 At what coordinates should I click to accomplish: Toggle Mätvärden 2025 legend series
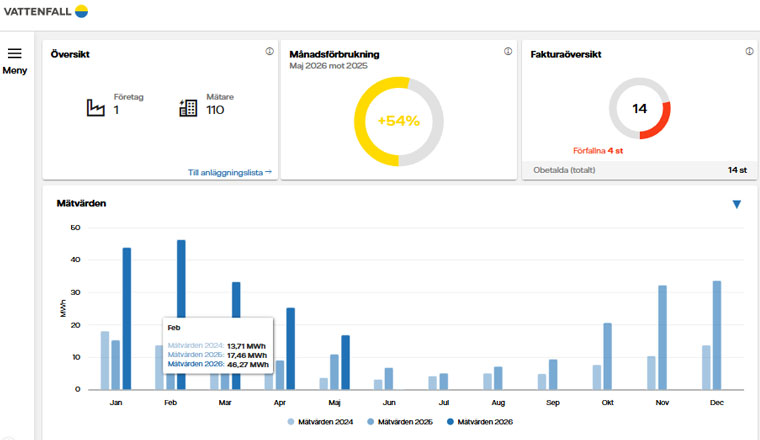[400, 422]
